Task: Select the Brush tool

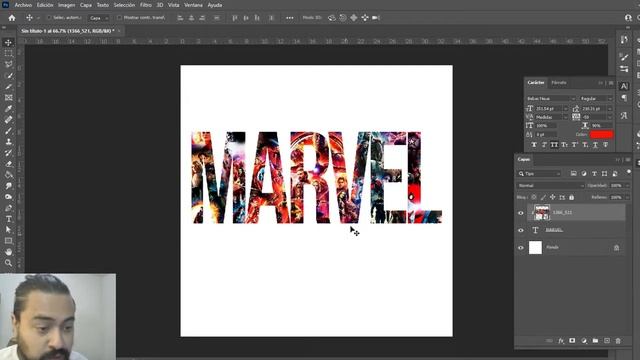Action: click(x=8, y=131)
